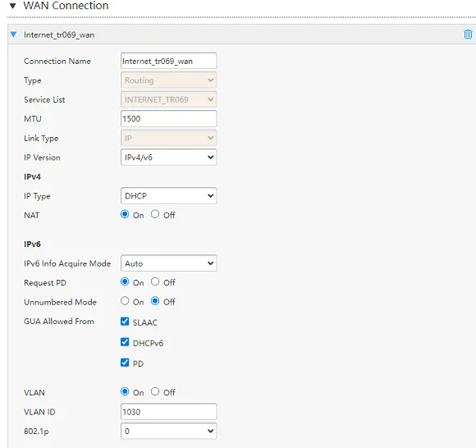The width and height of the screenshot is (476, 448).
Task: Click the Unnumbered Mode label
Action: coord(60,302)
